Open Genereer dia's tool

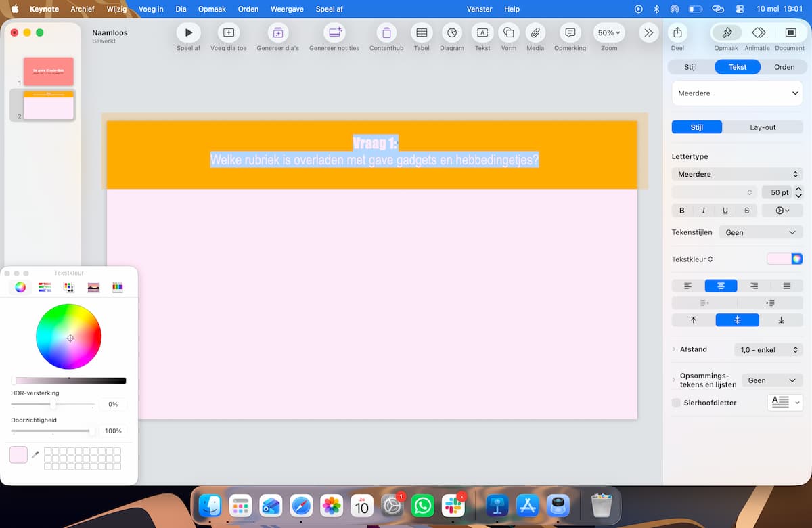[x=278, y=32]
